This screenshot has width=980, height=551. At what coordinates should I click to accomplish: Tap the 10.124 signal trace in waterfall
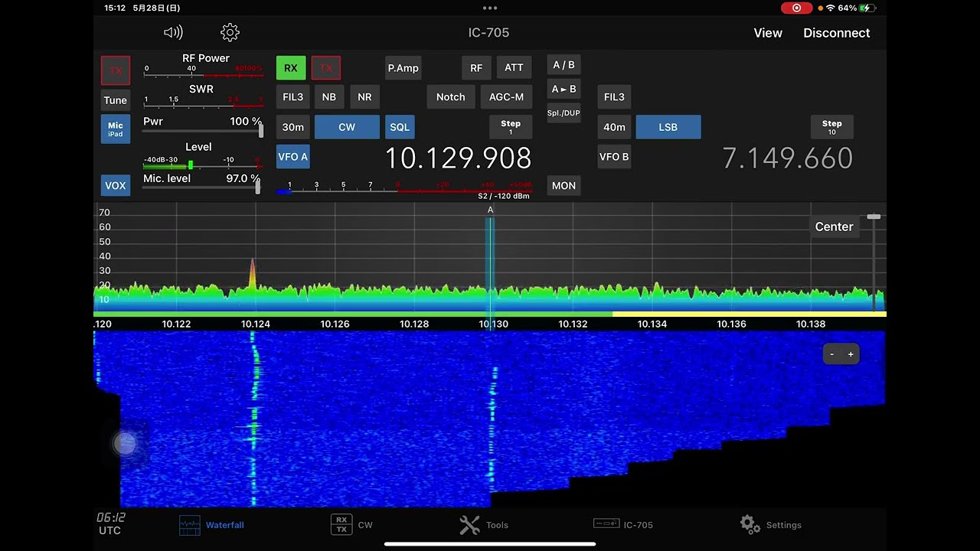(x=253, y=419)
